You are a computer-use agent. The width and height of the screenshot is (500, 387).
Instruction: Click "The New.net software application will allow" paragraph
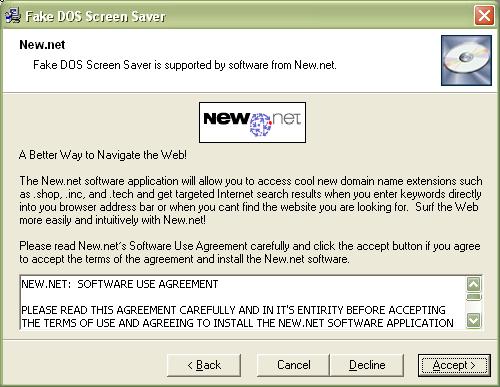click(x=251, y=200)
